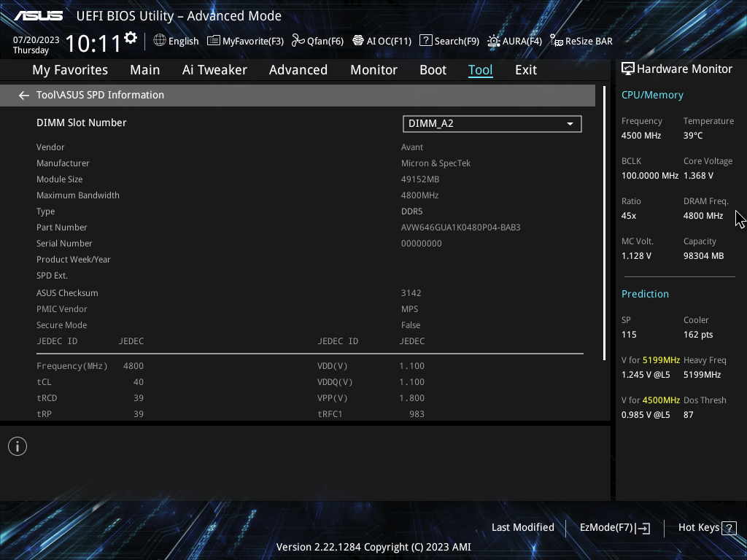Click Secure Mode value False

click(x=411, y=325)
